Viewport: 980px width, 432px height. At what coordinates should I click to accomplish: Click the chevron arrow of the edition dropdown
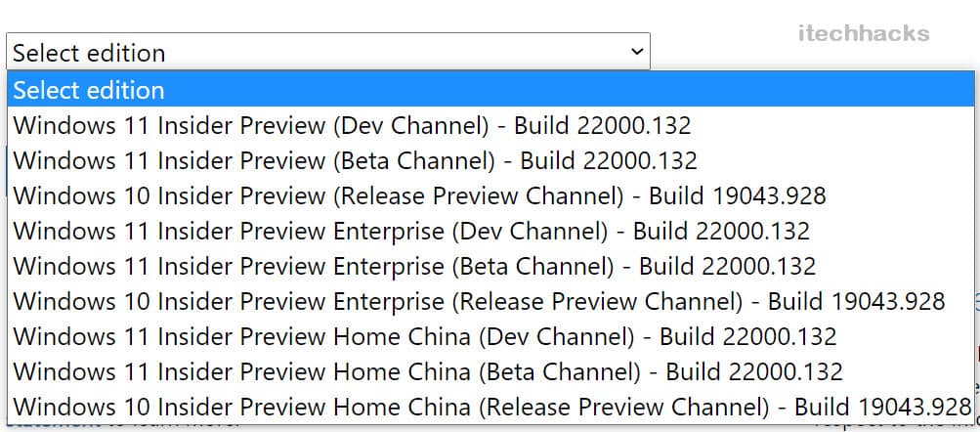(x=637, y=51)
